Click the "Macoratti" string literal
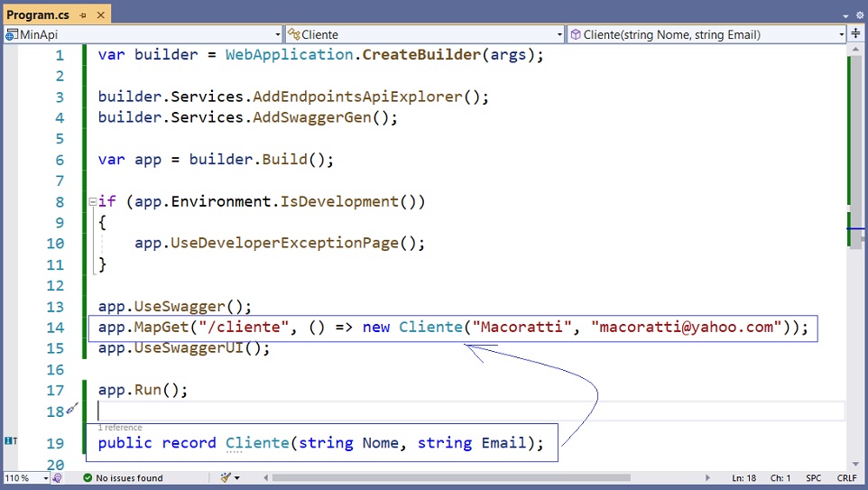 click(x=521, y=328)
